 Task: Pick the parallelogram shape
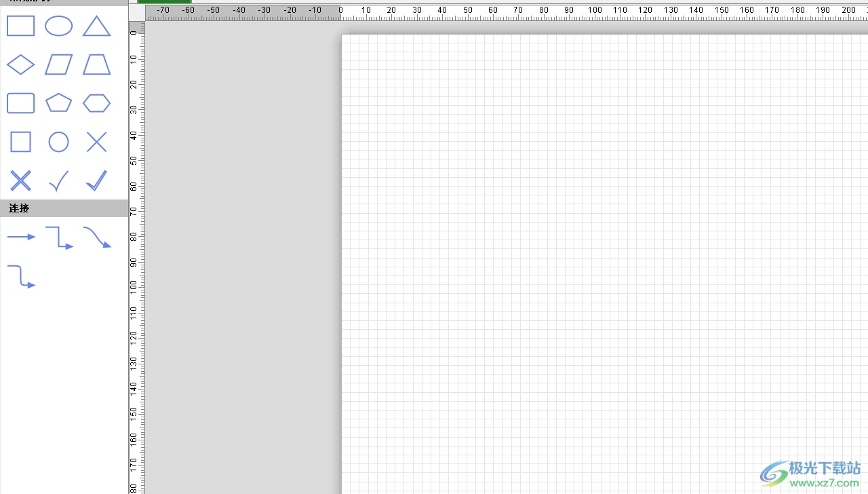click(58, 65)
